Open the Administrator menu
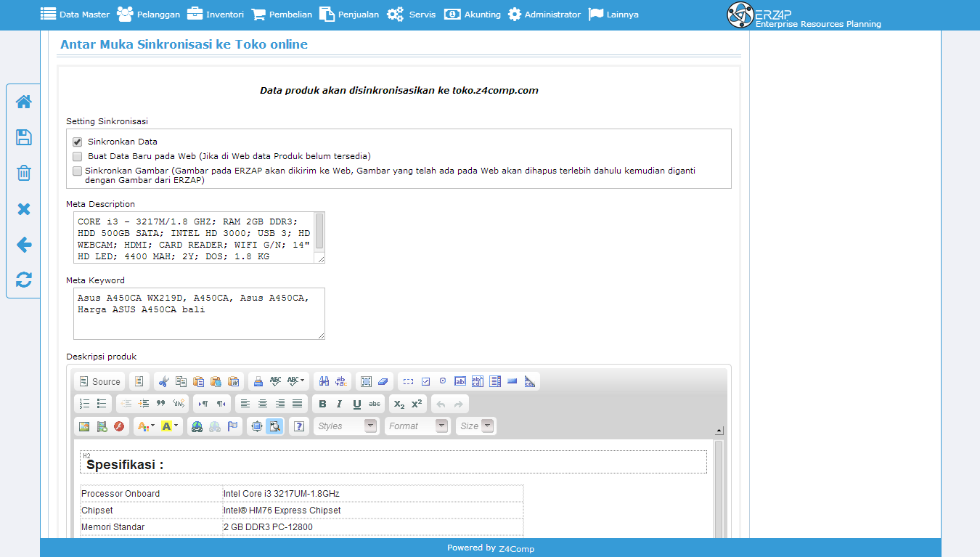Screen dimensions: 980x557 [x=544, y=14]
